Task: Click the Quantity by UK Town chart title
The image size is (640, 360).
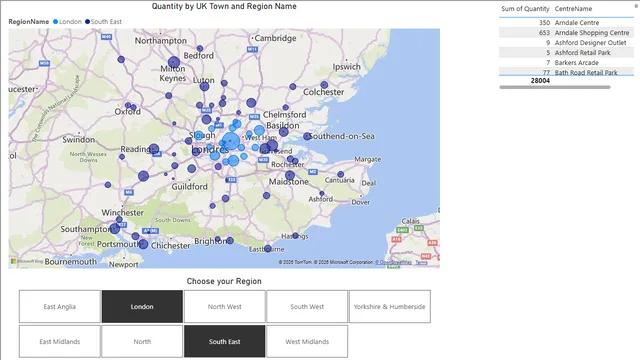Action: pyautogui.click(x=224, y=6)
